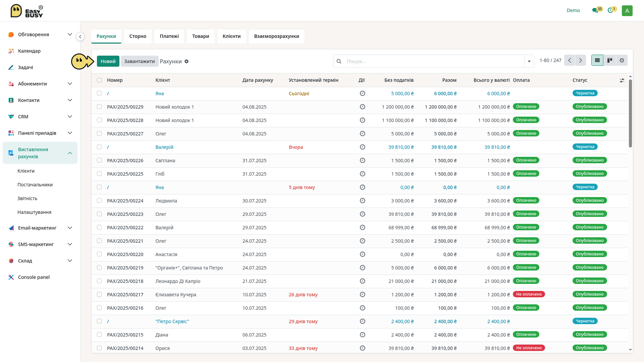
Task: Switch to the Клієнти tab
Action: point(231,36)
